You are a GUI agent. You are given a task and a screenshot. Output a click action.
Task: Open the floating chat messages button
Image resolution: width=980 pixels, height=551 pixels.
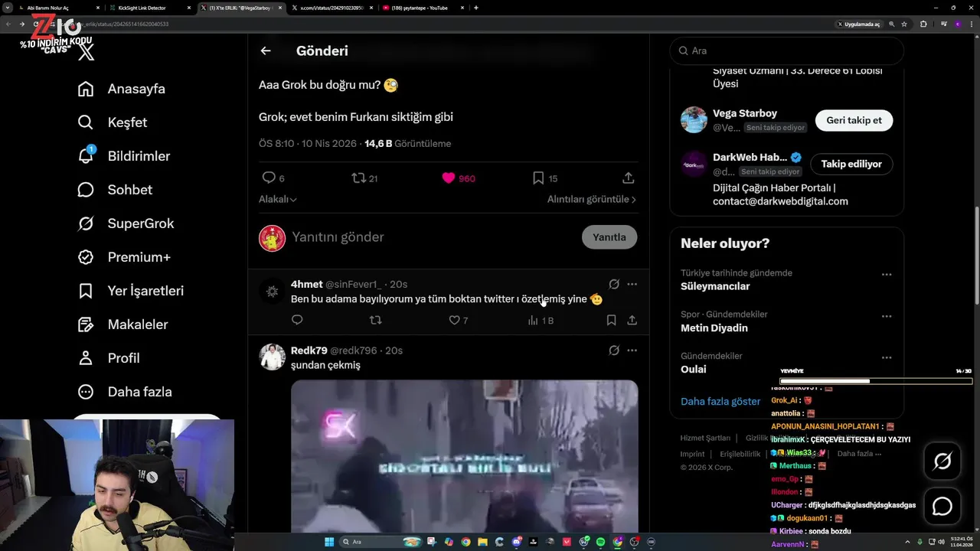(942, 507)
